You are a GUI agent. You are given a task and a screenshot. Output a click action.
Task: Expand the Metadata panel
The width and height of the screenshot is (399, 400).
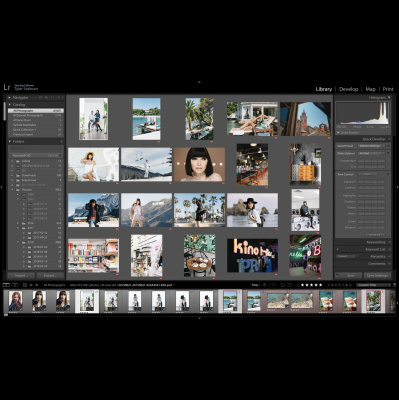pyautogui.click(x=389, y=256)
